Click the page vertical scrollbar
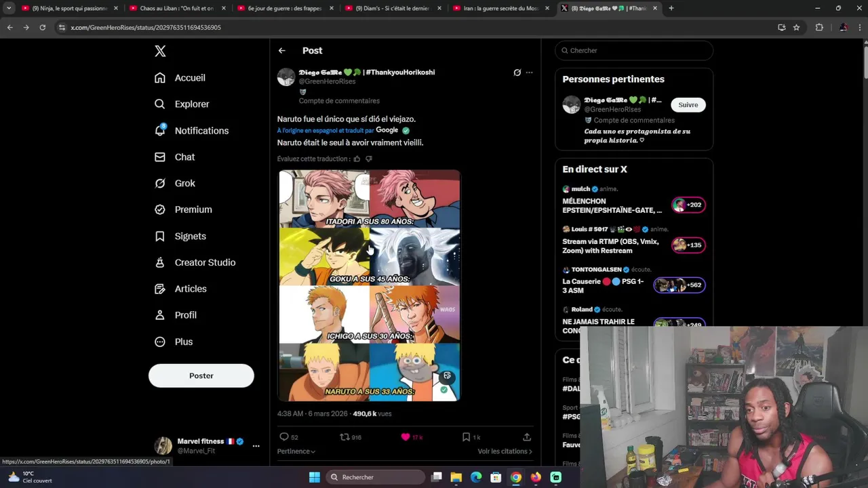 (x=865, y=61)
